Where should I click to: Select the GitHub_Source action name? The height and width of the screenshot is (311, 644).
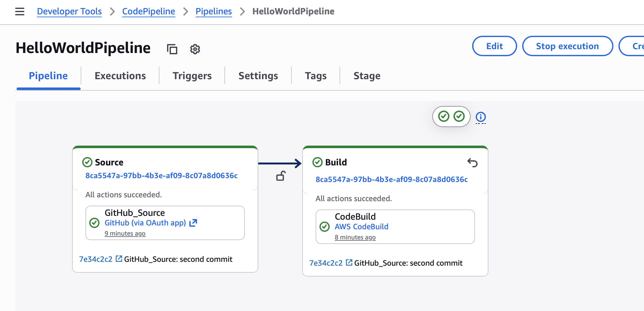(x=135, y=213)
